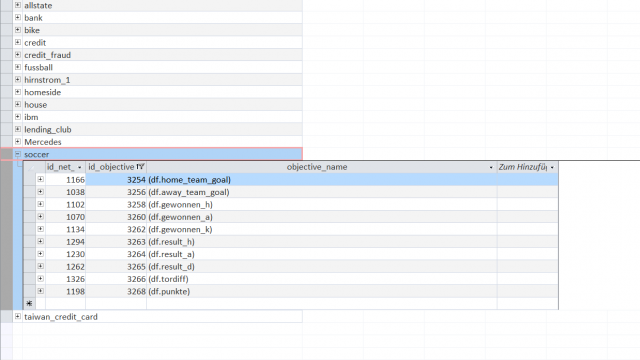Expand the taiwan_credit_card record

point(18,316)
